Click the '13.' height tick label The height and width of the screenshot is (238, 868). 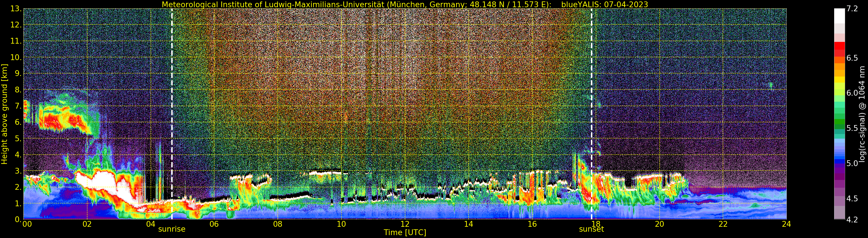[x=16, y=9]
